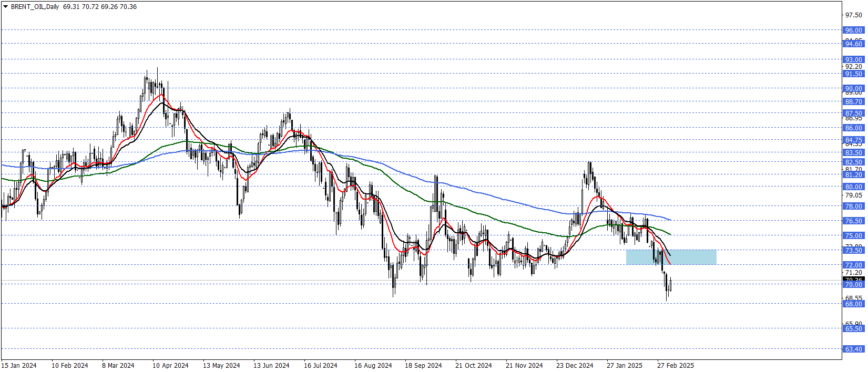
Task: Click the 15 Jan 2024 date on time axis
Action: click(19, 366)
